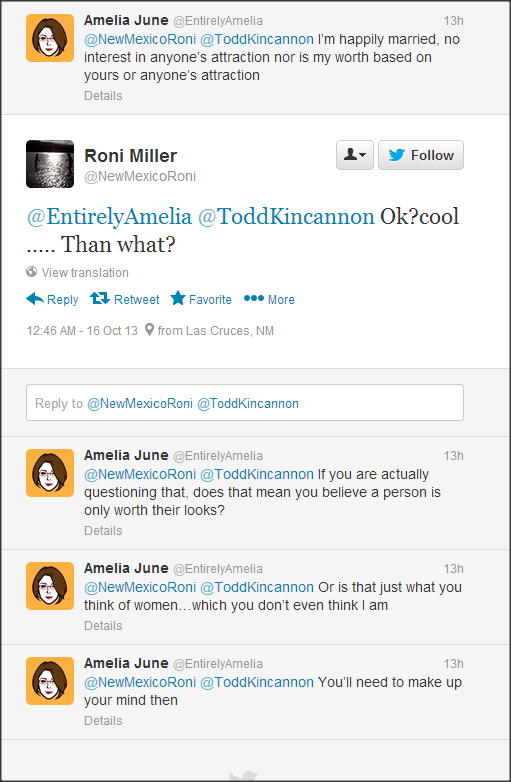
Task: Open @EntirelyAmelia mention in main tweet
Action: point(109,217)
